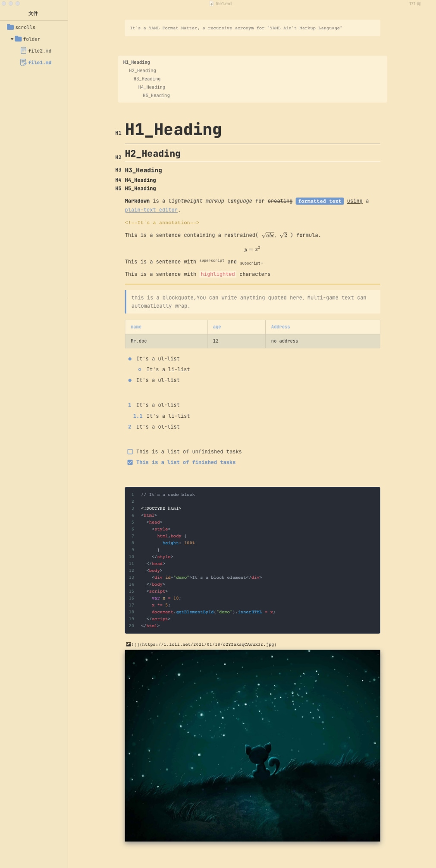Click the strikethrough word 'creating'
Image resolution: width=436 pixels, height=868 pixels.
280,201
